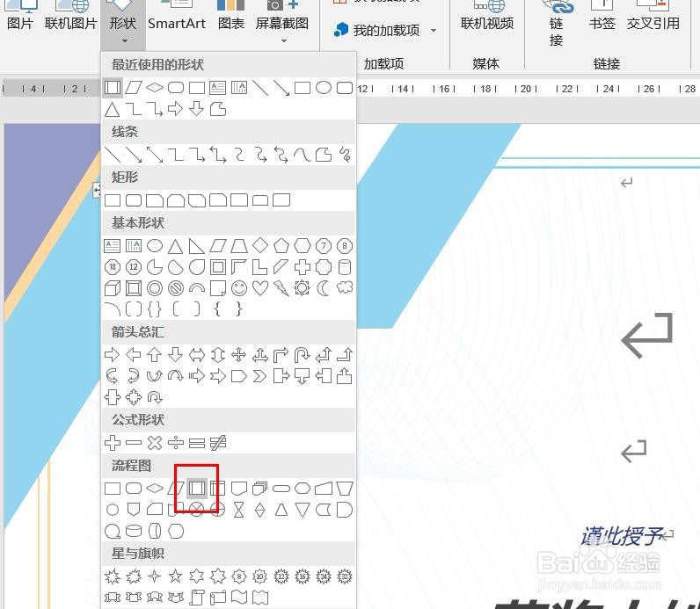Click the 交叉引用 cross-reference button
700x609 pixels.
pos(653,23)
